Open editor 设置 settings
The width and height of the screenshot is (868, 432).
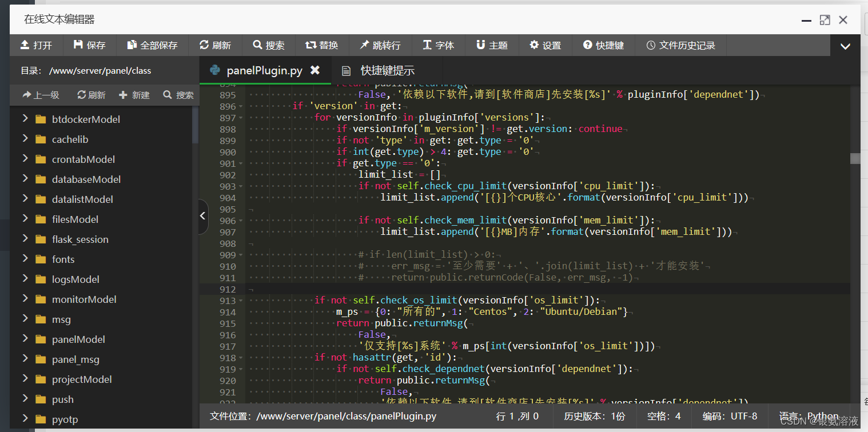coord(545,45)
